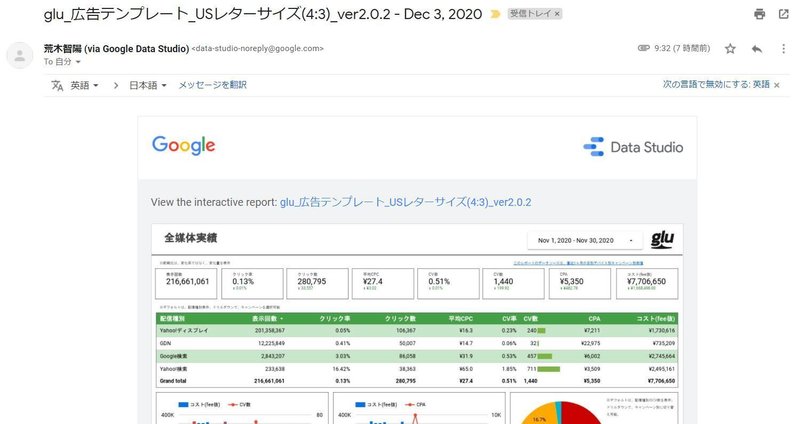This screenshot has height=424, width=800.
Task: Click the Google logo in the email
Action: point(184,145)
